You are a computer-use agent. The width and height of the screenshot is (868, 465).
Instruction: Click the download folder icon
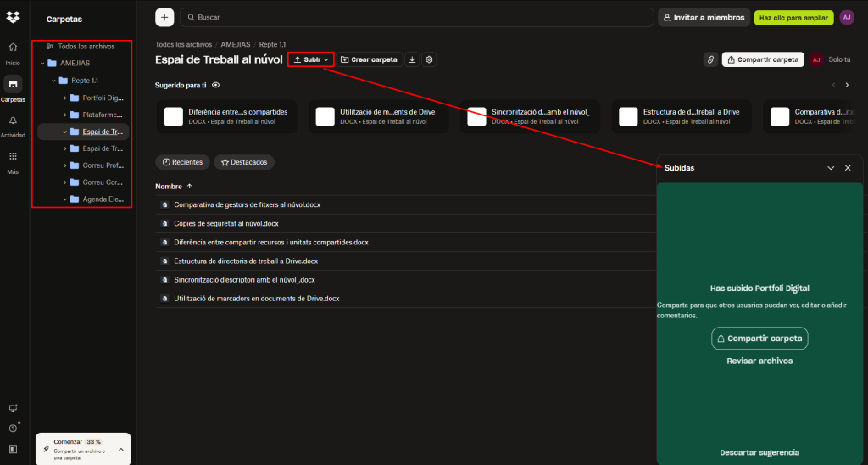pos(412,59)
